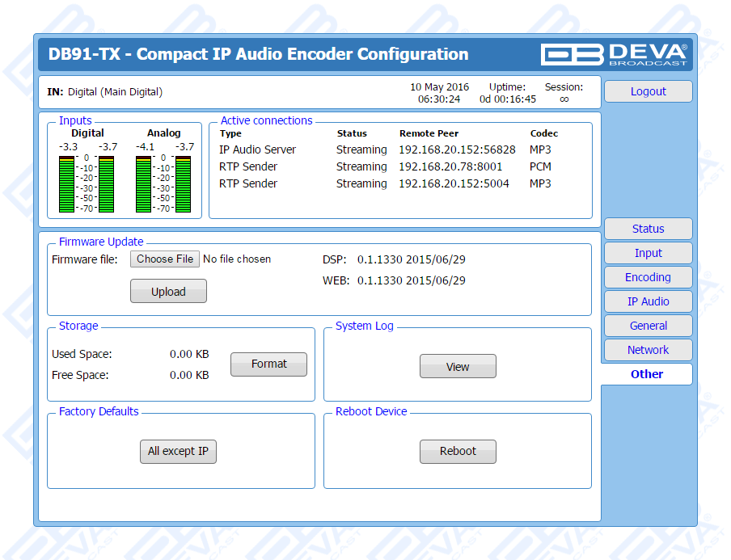Viewport: 731px width, 560px height.
Task: Select the Other tab
Action: coord(647,374)
